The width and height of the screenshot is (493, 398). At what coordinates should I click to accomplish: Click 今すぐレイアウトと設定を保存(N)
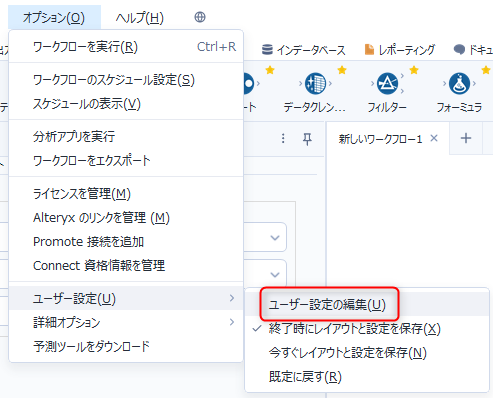(367, 353)
